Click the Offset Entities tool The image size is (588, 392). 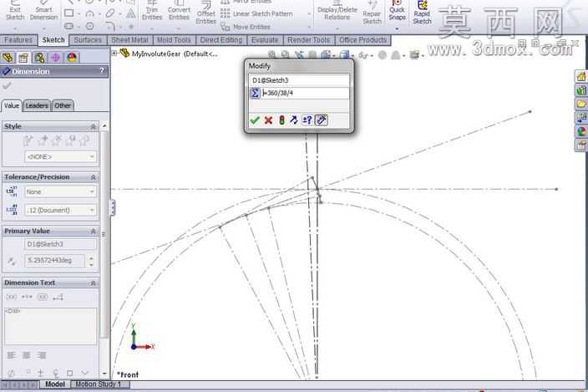[205, 13]
